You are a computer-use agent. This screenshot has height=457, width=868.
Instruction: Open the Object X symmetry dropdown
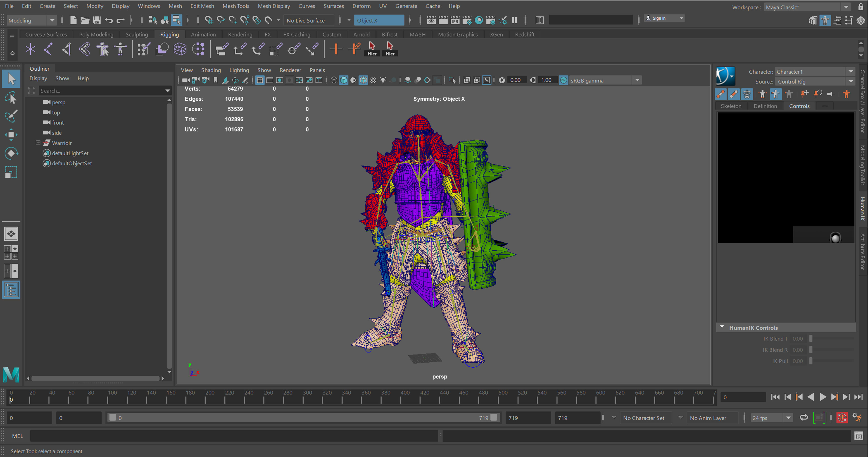(x=379, y=21)
